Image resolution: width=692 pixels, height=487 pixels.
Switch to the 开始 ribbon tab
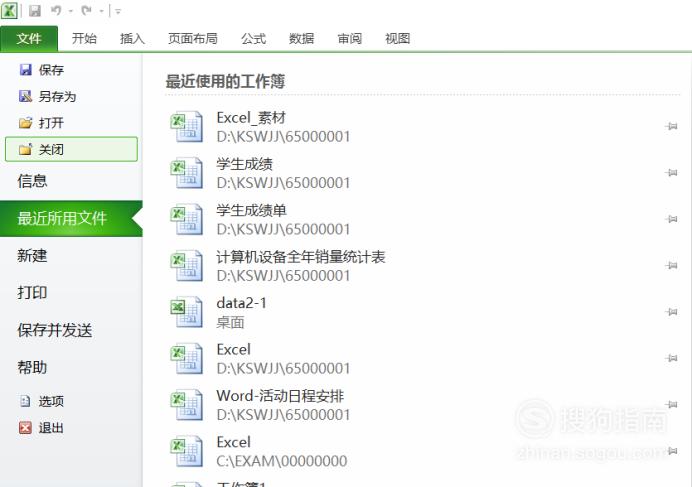pos(84,38)
